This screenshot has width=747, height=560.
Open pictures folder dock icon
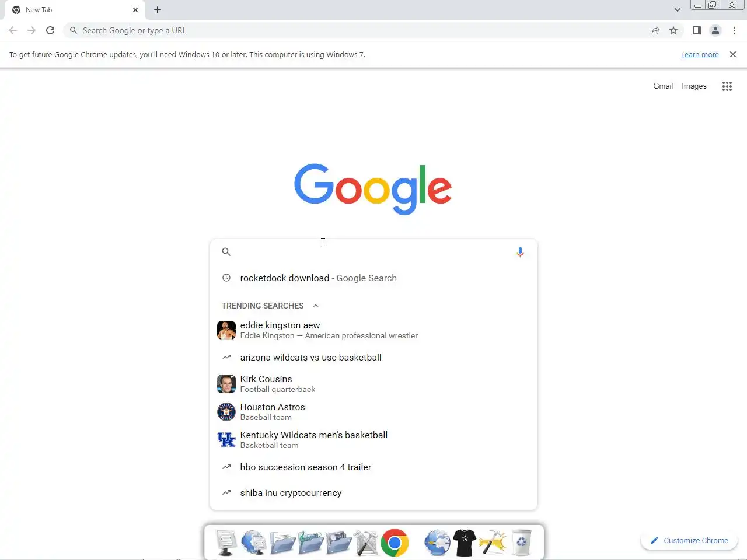(x=338, y=542)
